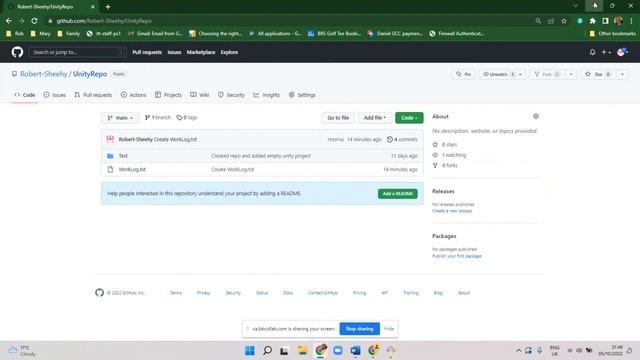Click Pull requests in top header
The image size is (640, 360).
click(x=147, y=52)
